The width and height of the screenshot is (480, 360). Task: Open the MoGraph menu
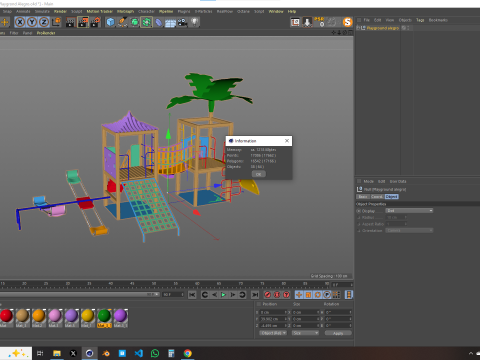[125, 11]
